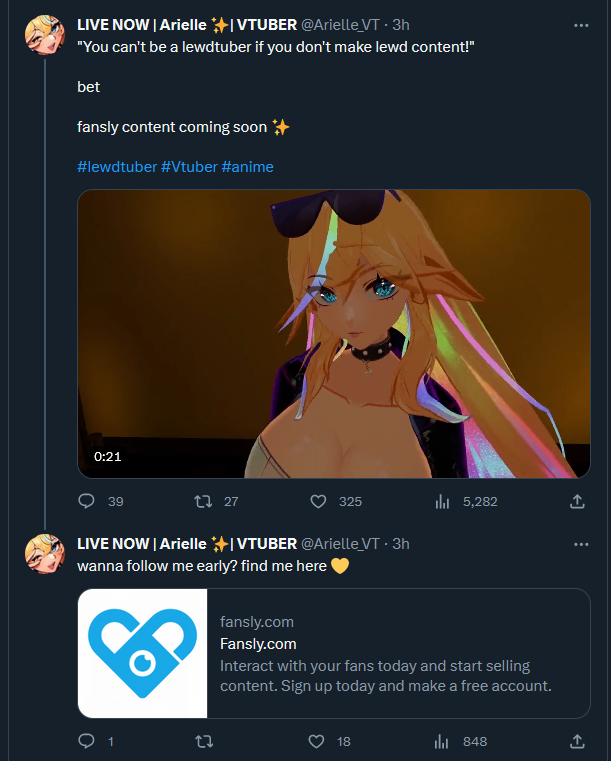
Task: Share the second tweet via share icon
Action: [577, 741]
